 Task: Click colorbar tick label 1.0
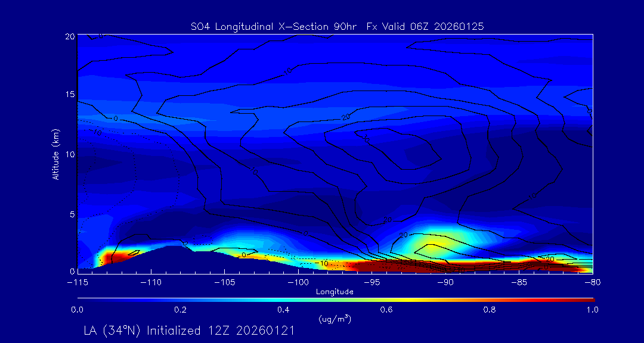[x=592, y=310]
